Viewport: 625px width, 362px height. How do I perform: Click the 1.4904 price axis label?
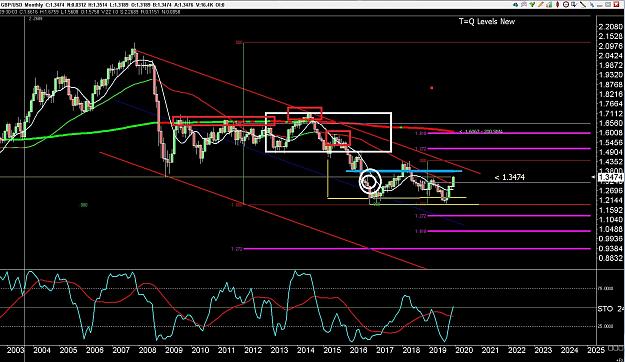610,152
